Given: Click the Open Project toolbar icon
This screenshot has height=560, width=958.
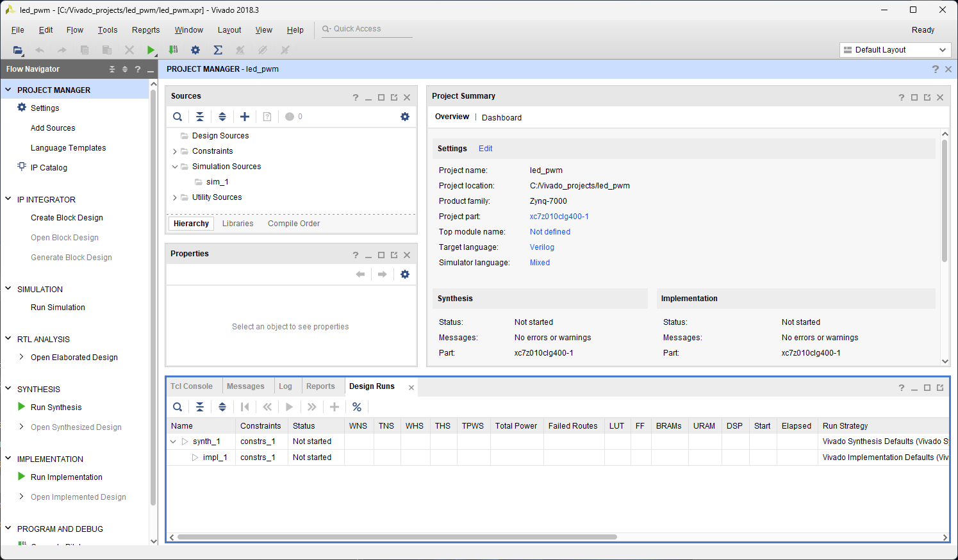Looking at the screenshot, I should 18,50.
